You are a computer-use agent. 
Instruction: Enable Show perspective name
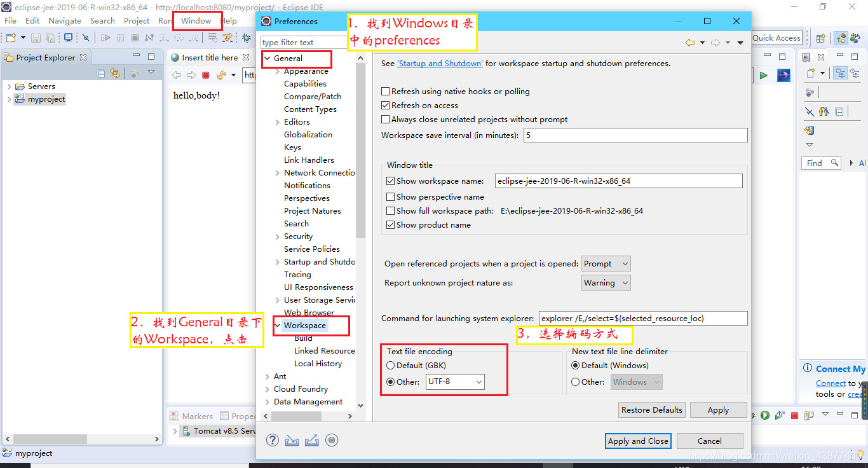click(390, 197)
